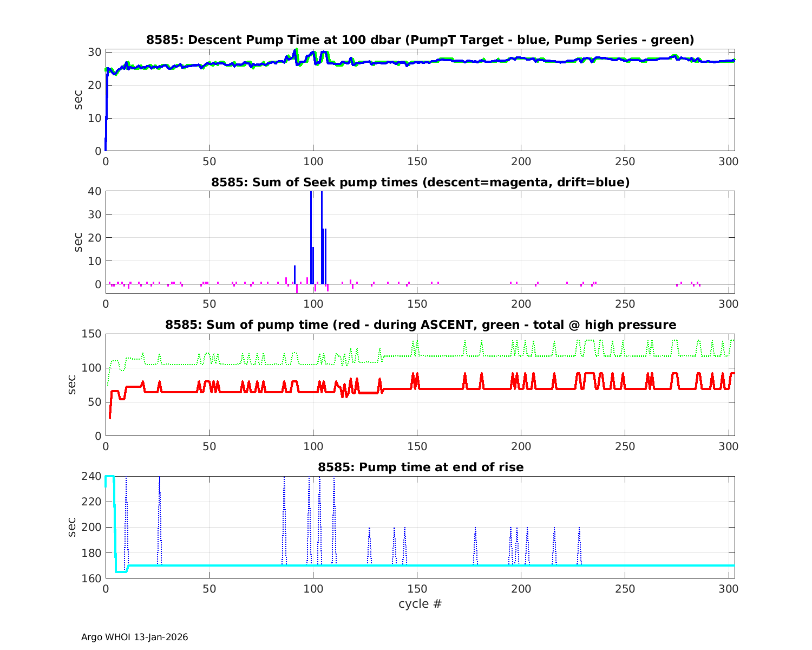
Task: Click the 'sec' y-axis label of the bottom plot
Action: pos(73,527)
